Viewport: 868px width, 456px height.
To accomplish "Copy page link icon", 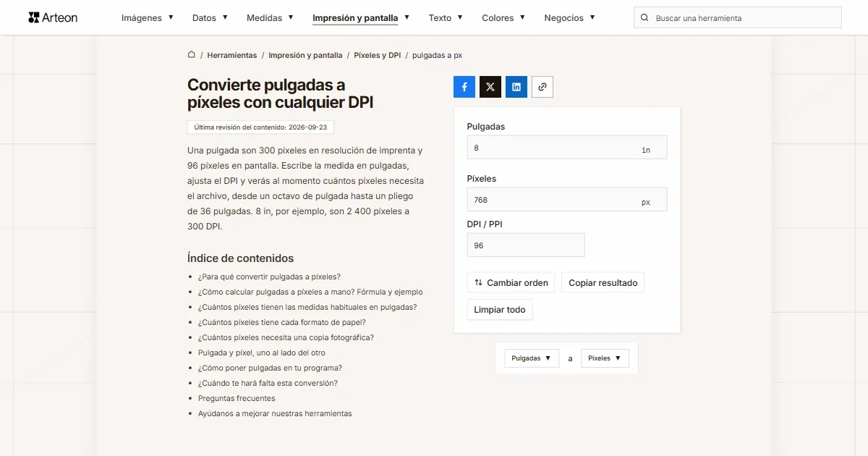I will [542, 87].
